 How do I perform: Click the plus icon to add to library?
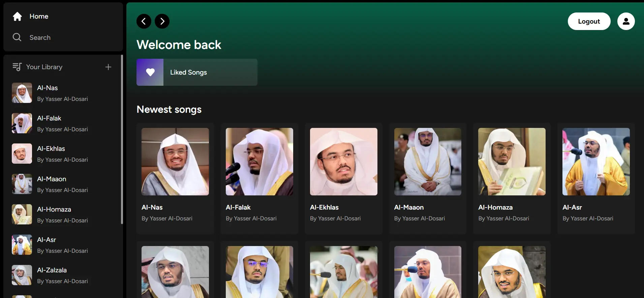tap(108, 67)
